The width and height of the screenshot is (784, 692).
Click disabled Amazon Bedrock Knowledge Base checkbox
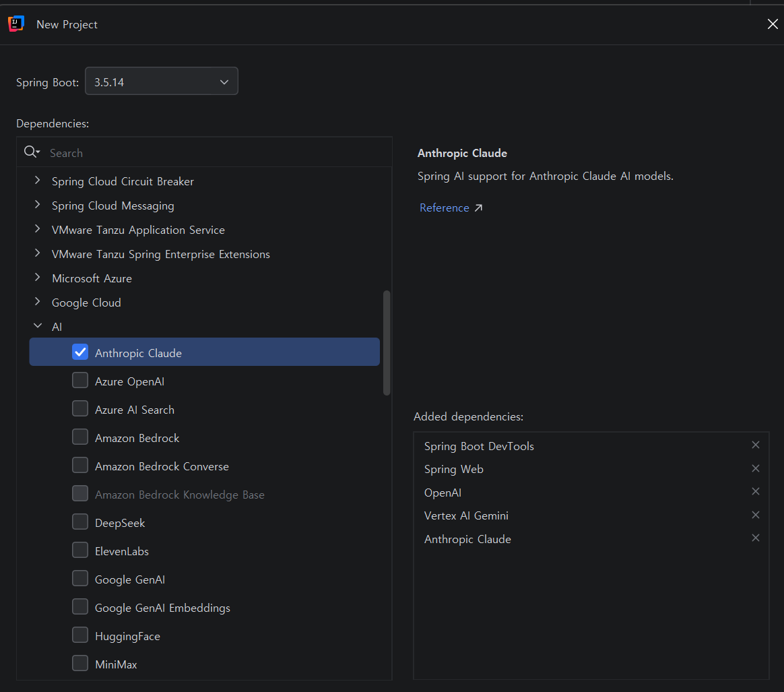80,493
